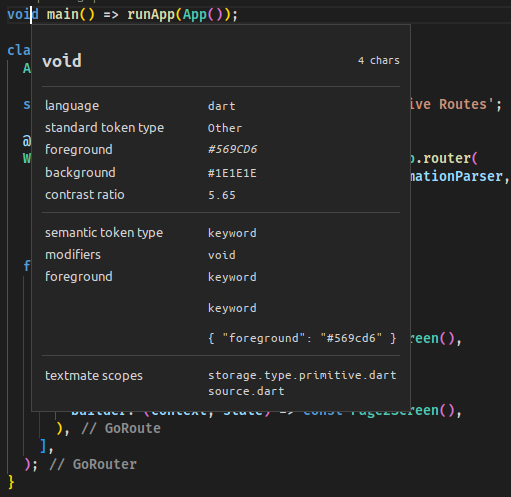Viewport: 511px width, 497px height.
Task: Click 'runApp' in the first code line
Action: (x=151, y=15)
